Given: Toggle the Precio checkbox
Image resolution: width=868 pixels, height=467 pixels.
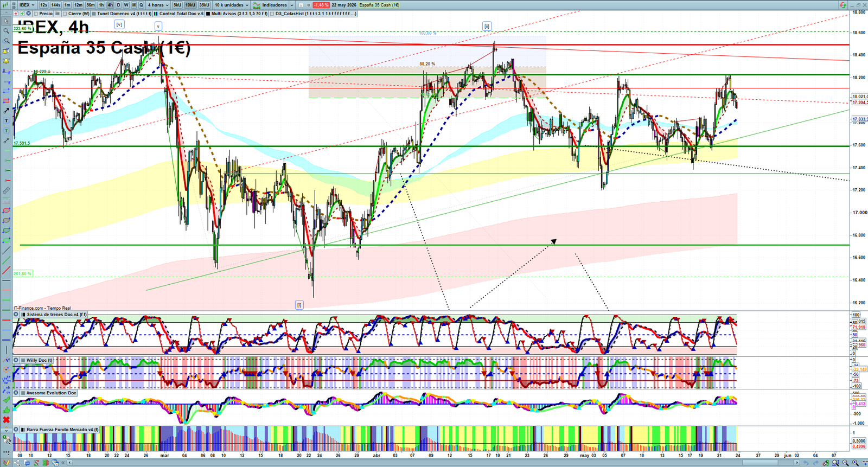Looking at the screenshot, I should click(36, 14).
